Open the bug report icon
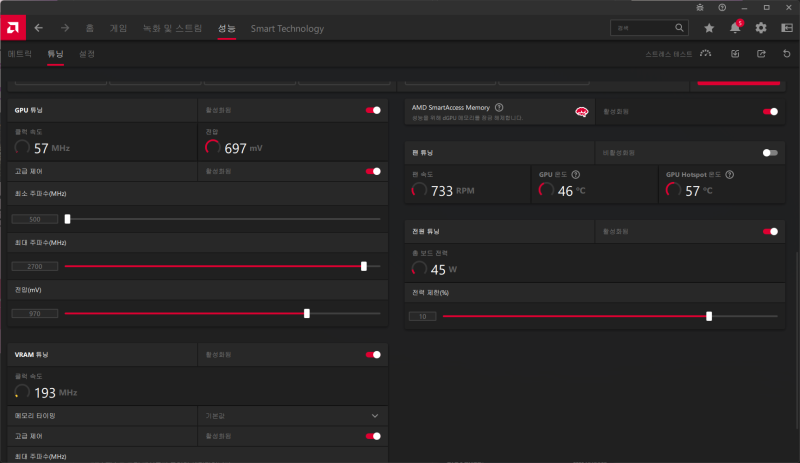 tap(700, 8)
